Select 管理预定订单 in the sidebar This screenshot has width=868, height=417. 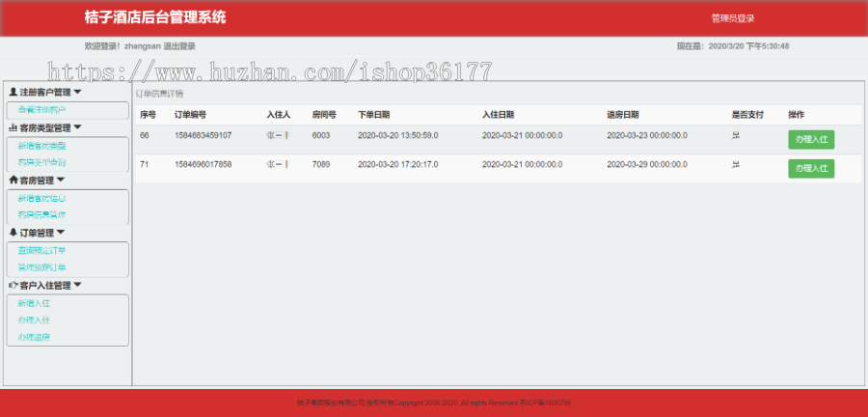[42, 267]
